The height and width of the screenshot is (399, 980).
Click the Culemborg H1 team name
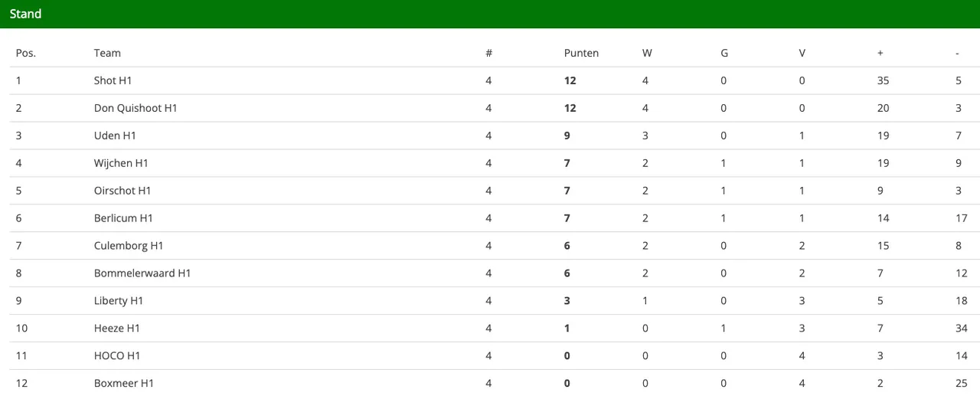(x=129, y=246)
